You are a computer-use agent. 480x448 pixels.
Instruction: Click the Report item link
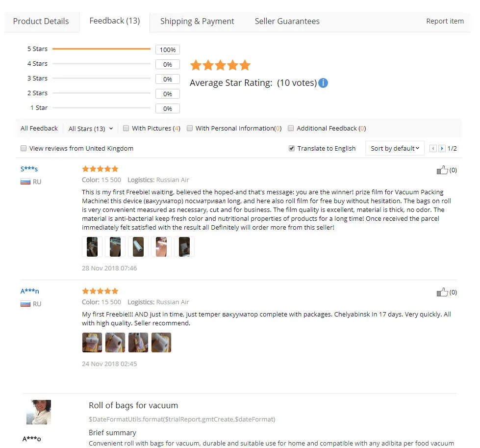pos(445,21)
